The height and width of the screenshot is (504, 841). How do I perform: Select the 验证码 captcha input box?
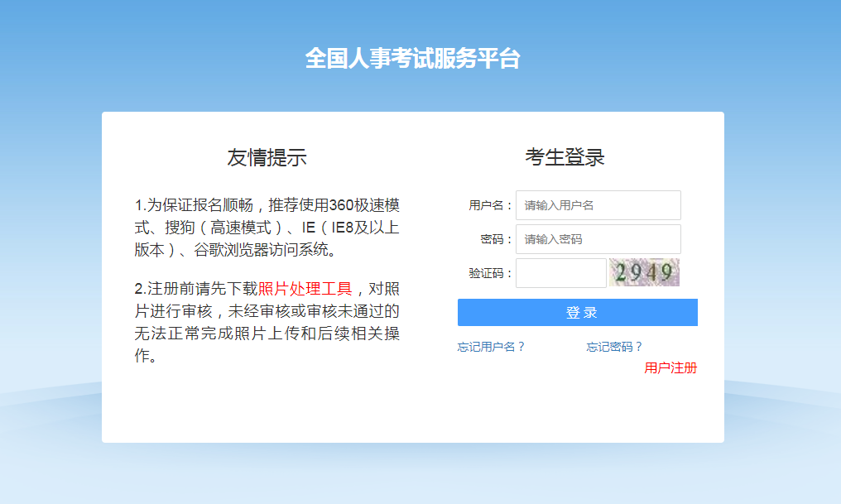coord(560,273)
